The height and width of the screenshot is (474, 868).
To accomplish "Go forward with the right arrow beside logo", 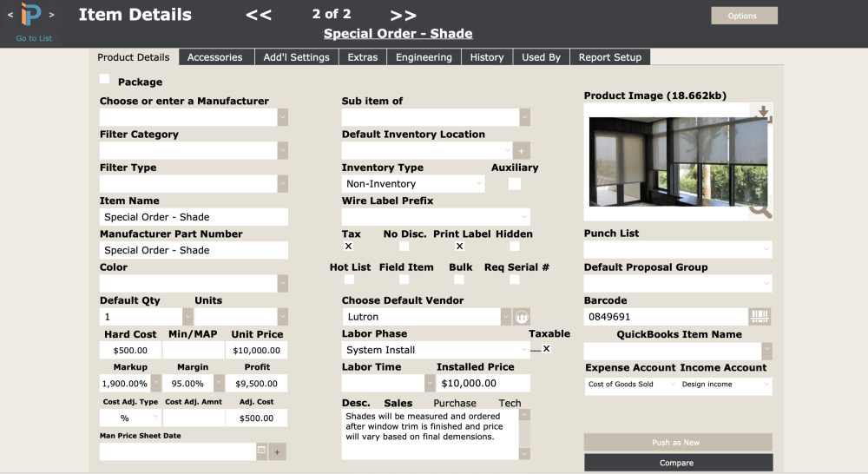I will click(51, 15).
